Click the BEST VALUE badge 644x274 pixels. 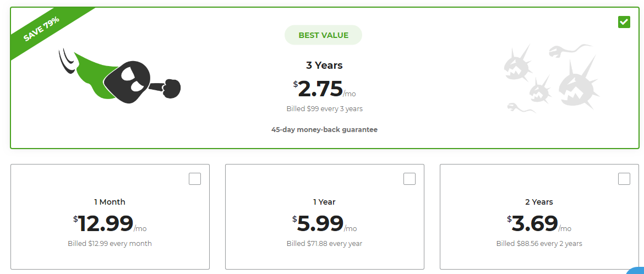coord(323,35)
